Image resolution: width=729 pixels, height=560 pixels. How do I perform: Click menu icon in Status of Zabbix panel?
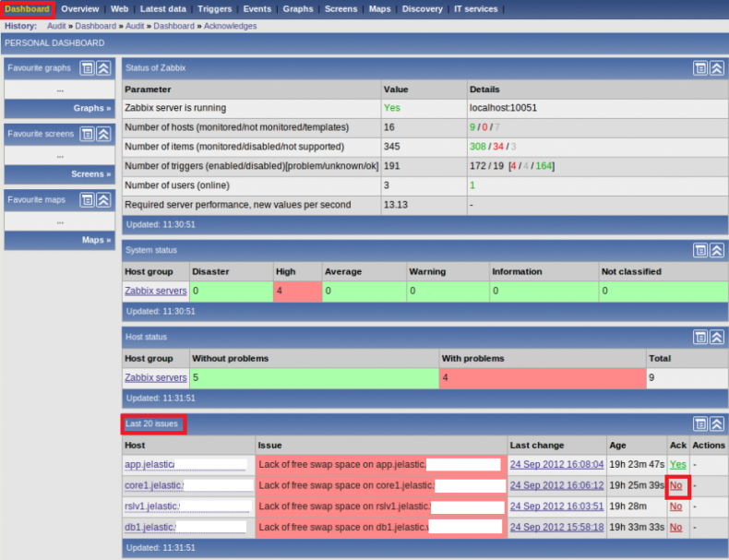[701, 68]
